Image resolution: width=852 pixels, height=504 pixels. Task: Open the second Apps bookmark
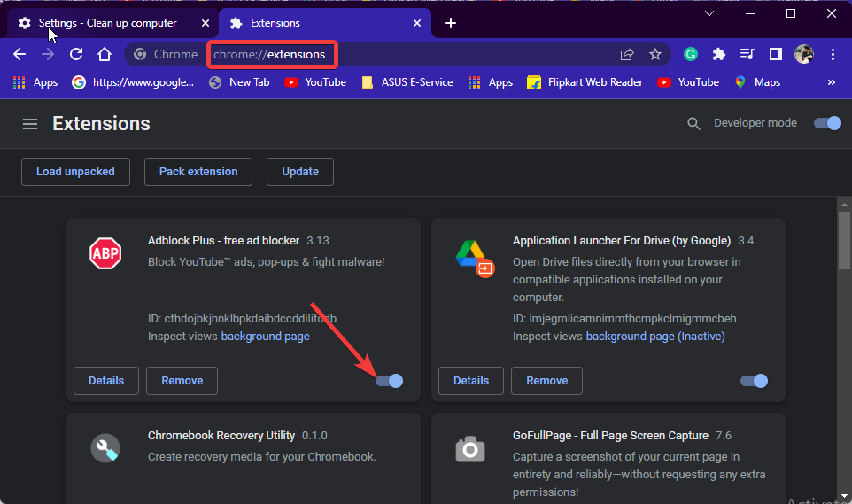click(491, 82)
